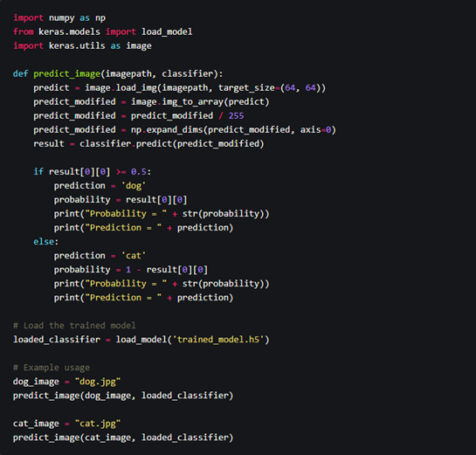Click the '# Example usage' comment
Image resolution: width=476 pixels, height=455 pixels.
pyautogui.click(x=52, y=368)
